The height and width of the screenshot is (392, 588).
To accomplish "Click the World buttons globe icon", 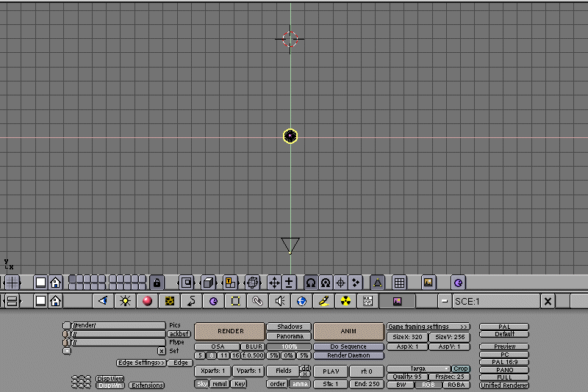I will tap(301, 301).
